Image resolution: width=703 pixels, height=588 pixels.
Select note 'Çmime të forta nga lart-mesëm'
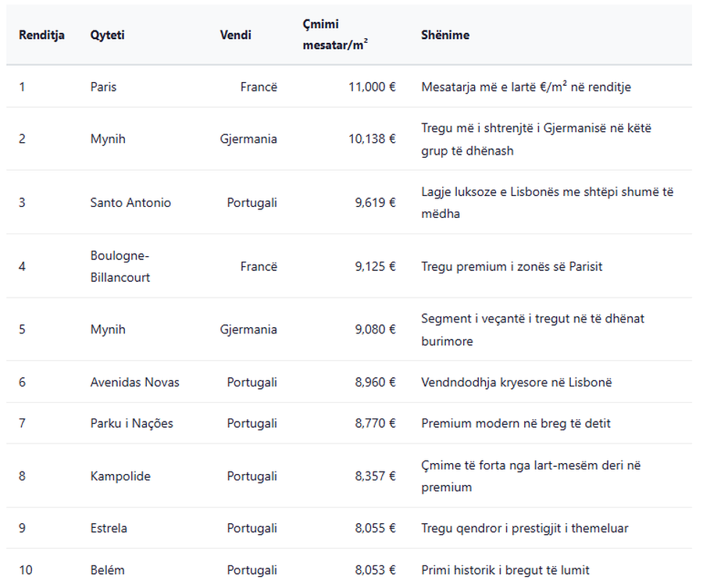click(x=531, y=476)
